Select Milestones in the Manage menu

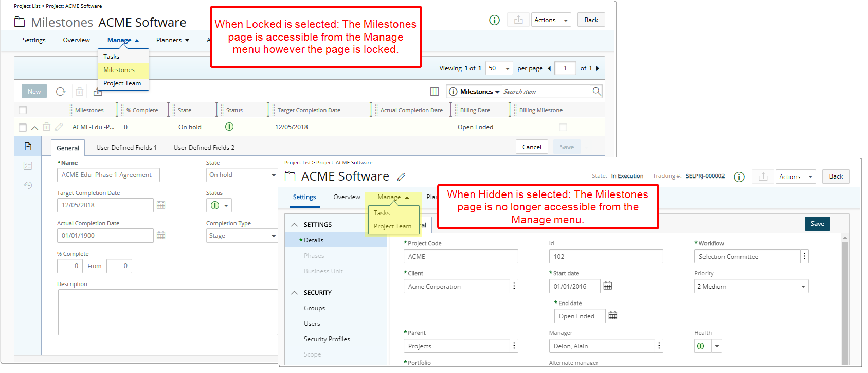119,70
